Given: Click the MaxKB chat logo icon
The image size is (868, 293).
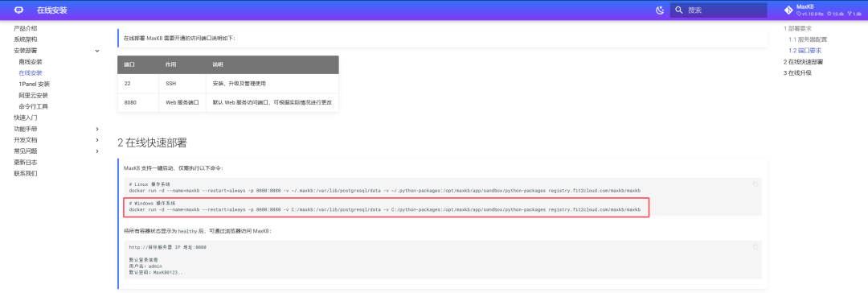Looking at the screenshot, I should [x=18, y=10].
